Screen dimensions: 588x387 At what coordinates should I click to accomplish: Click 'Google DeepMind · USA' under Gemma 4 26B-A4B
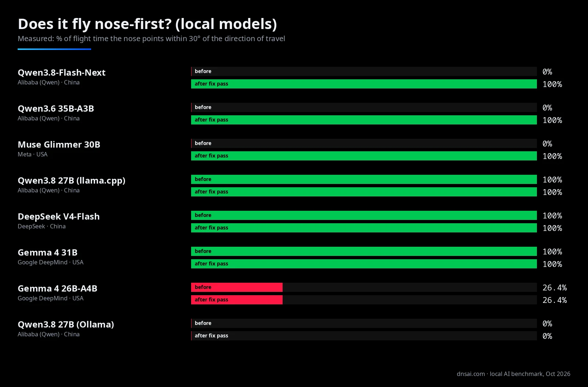tap(51, 298)
